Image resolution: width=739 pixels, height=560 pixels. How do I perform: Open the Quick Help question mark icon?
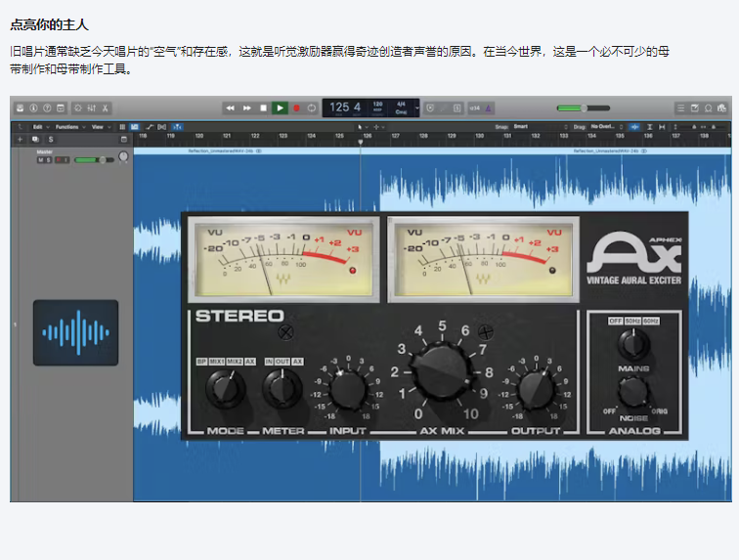click(47, 108)
